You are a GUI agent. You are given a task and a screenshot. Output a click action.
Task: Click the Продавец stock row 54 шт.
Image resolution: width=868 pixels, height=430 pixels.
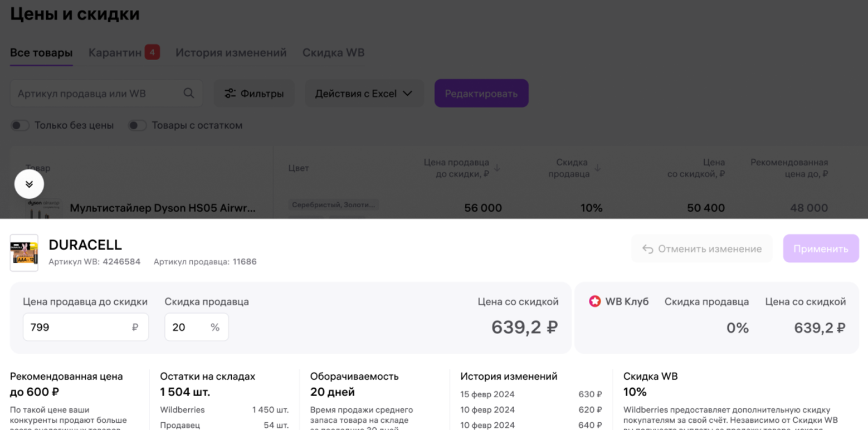(x=224, y=425)
